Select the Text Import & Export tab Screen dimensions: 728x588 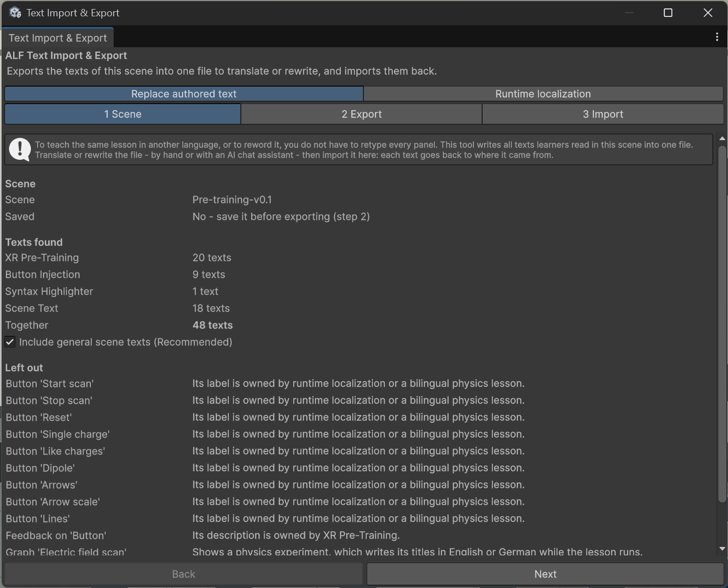click(57, 38)
